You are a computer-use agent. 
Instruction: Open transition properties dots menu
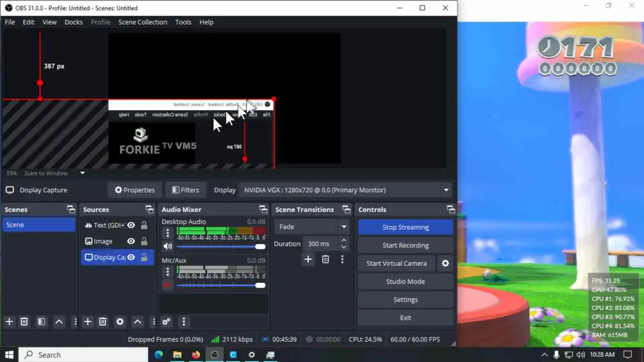coord(342,259)
